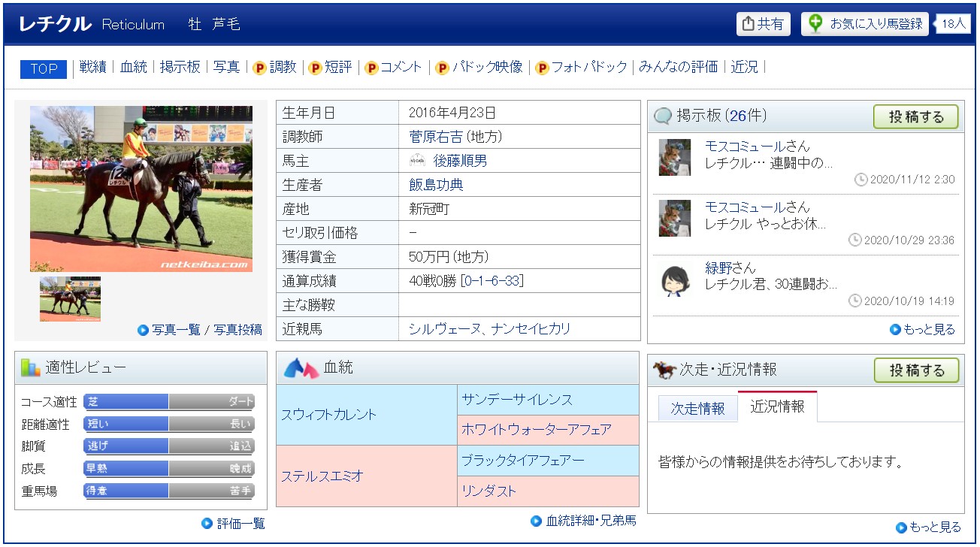Click the 共有 share button
This screenshot has height=547, width=980.
pos(763,24)
